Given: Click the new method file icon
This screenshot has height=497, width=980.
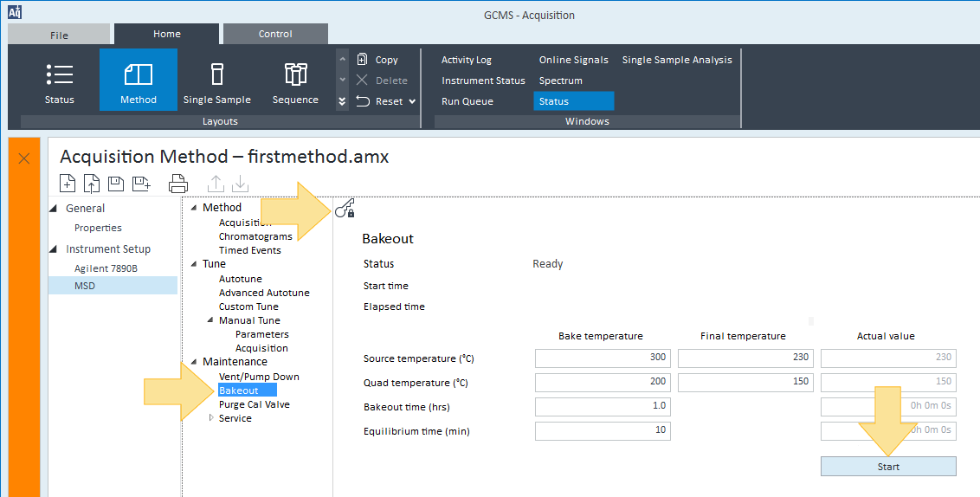Looking at the screenshot, I should 68,184.
